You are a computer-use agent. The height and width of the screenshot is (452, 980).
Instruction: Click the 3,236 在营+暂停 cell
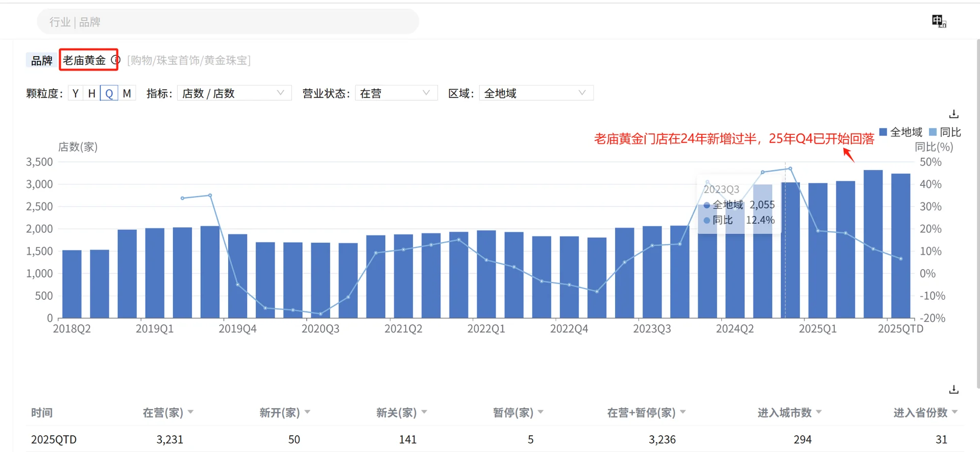[x=662, y=439]
